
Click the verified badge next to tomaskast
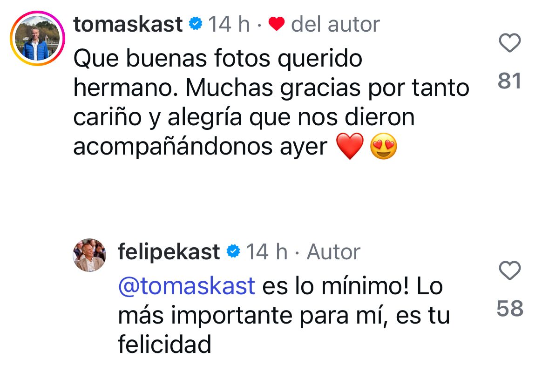196,24
